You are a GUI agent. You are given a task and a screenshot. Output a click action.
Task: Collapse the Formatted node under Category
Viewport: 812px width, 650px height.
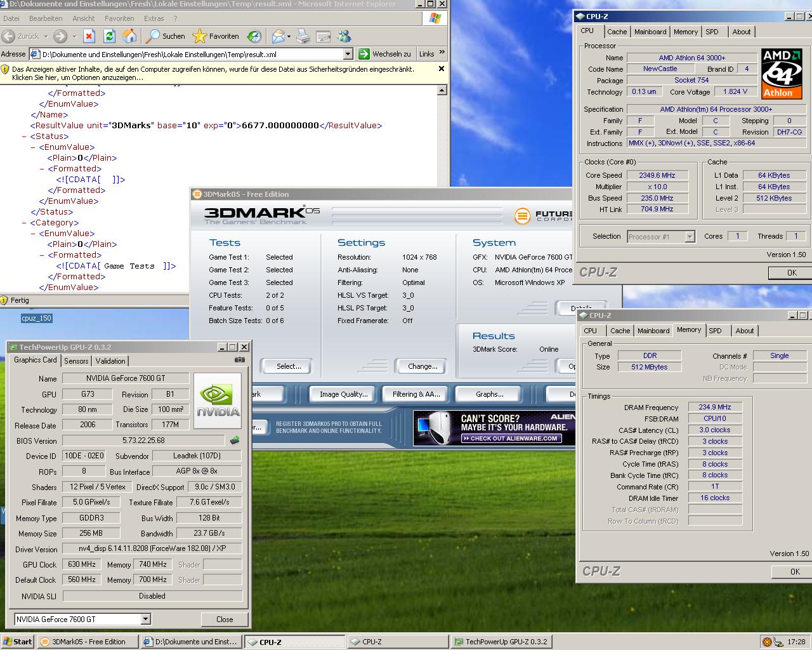(42, 255)
